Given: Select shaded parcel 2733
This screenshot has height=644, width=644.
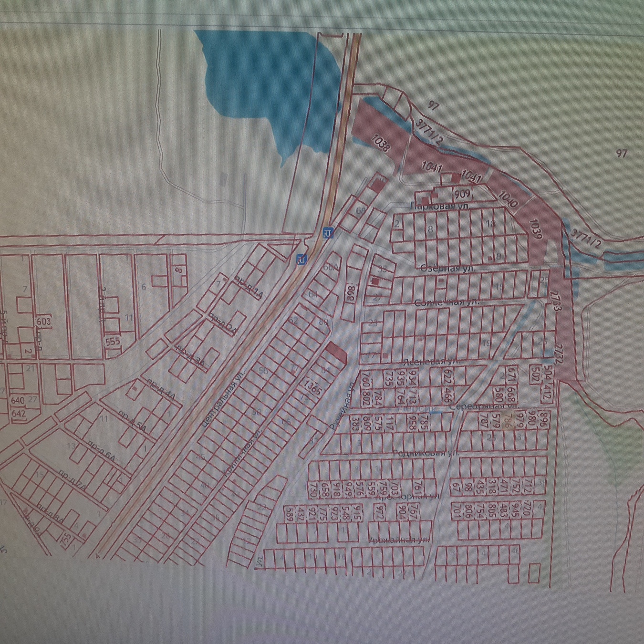Looking at the screenshot, I should pyautogui.click(x=555, y=301).
